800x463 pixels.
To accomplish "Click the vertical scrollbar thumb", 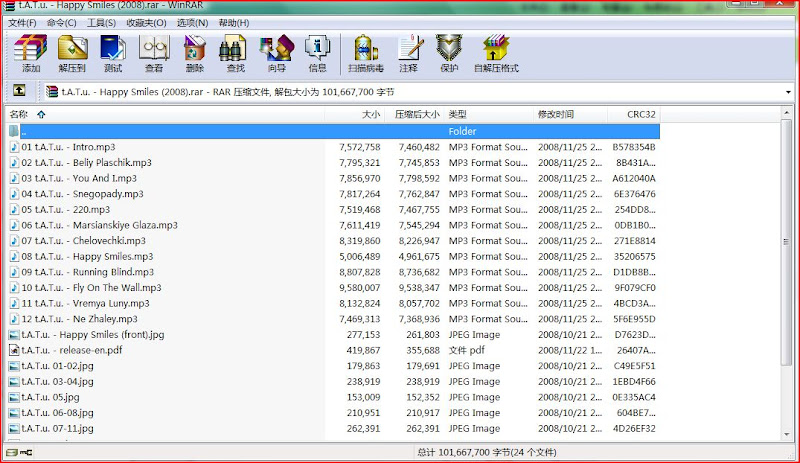I will [786, 242].
